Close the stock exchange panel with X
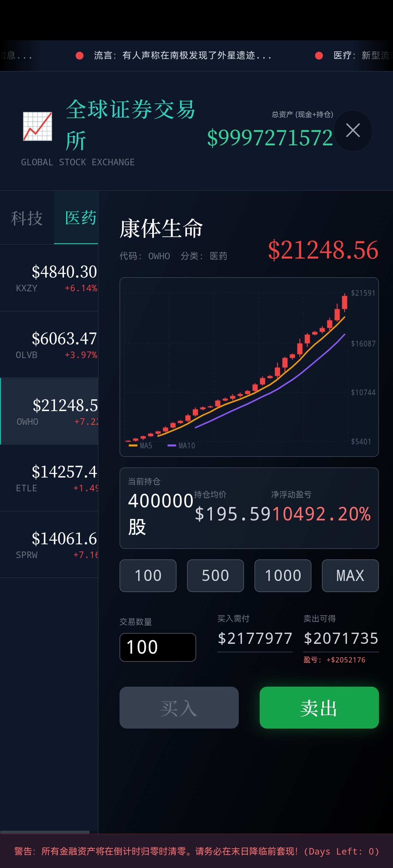This screenshot has height=868, width=393. tap(353, 130)
